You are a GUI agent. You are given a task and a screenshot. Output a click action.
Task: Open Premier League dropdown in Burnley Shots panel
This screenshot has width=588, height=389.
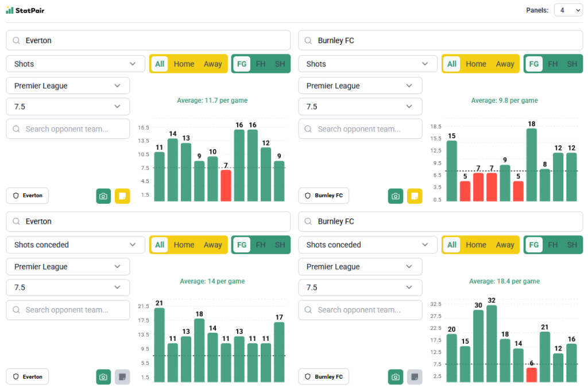pyautogui.click(x=360, y=85)
